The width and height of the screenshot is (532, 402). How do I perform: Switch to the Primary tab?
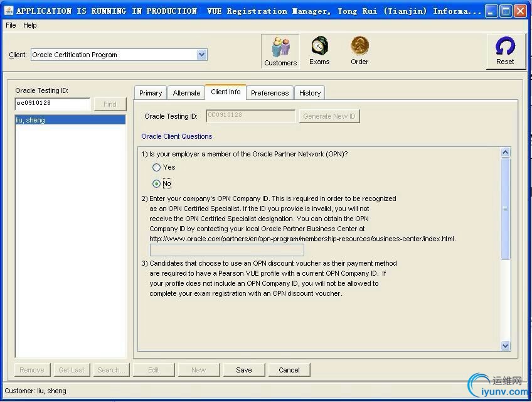pyautogui.click(x=151, y=93)
